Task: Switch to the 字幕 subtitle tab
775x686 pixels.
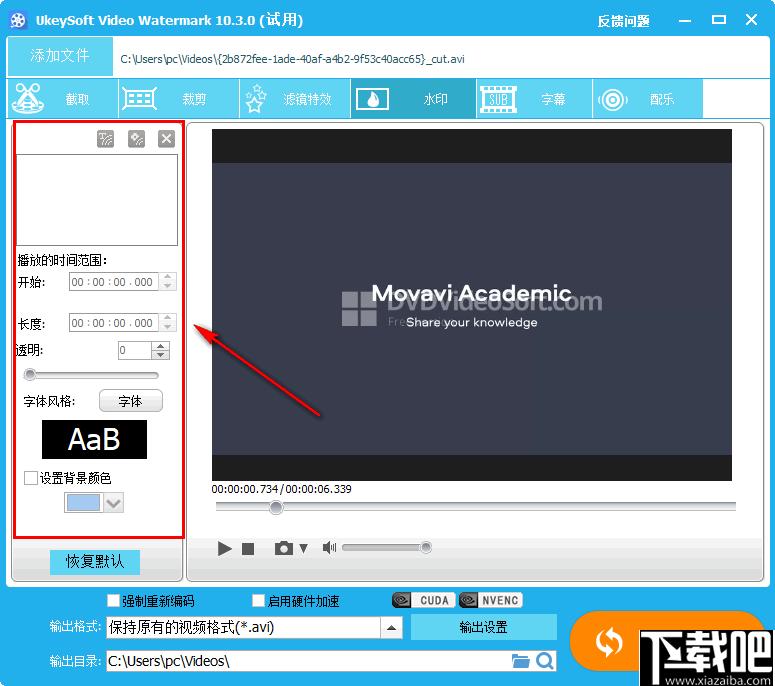Action: pos(534,99)
